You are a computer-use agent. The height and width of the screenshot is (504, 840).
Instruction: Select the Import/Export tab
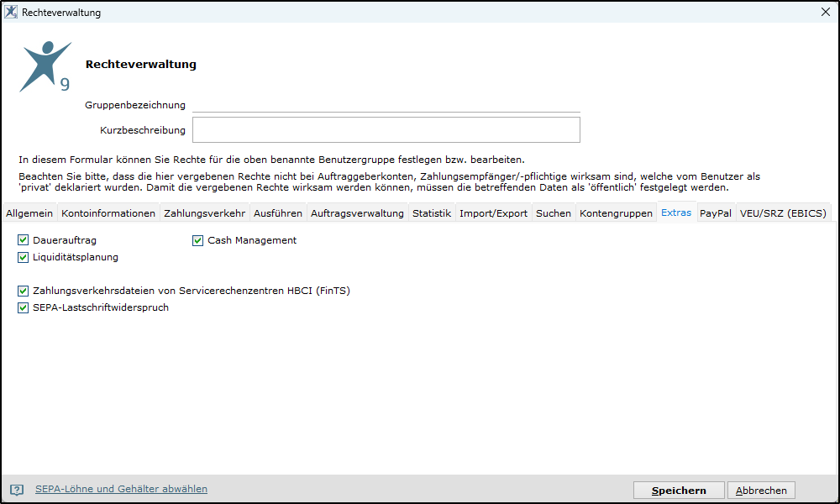pyautogui.click(x=493, y=213)
